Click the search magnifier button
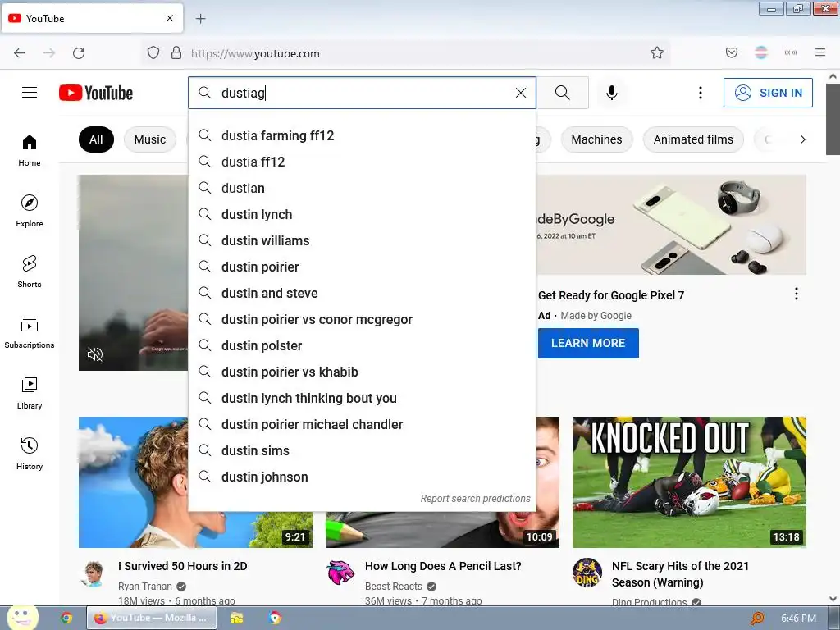Viewport: 840px width, 630px height. pyautogui.click(x=563, y=93)
